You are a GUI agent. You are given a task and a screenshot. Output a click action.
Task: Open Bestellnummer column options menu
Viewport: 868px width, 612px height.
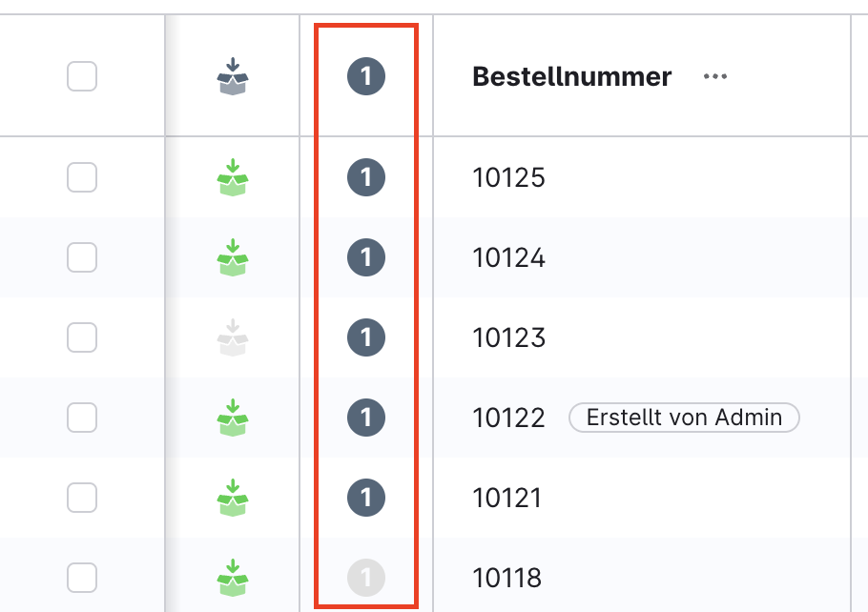tap(714, 76)
